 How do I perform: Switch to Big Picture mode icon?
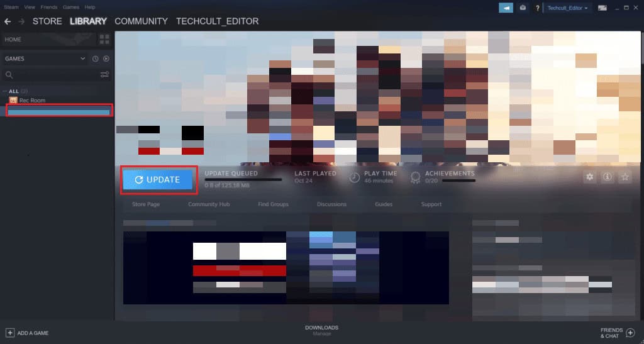[x=602, y=8]
